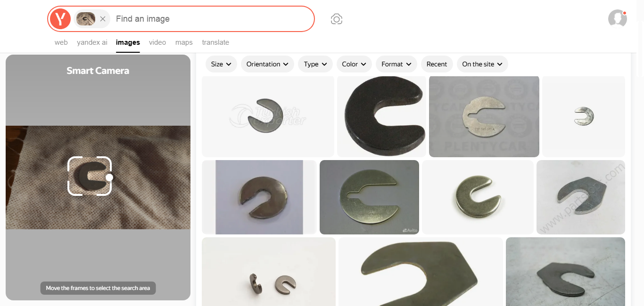The height and width of the screenshot is (306, 644).
Task: Expand the Format filter dropdown
Action: 396,64
